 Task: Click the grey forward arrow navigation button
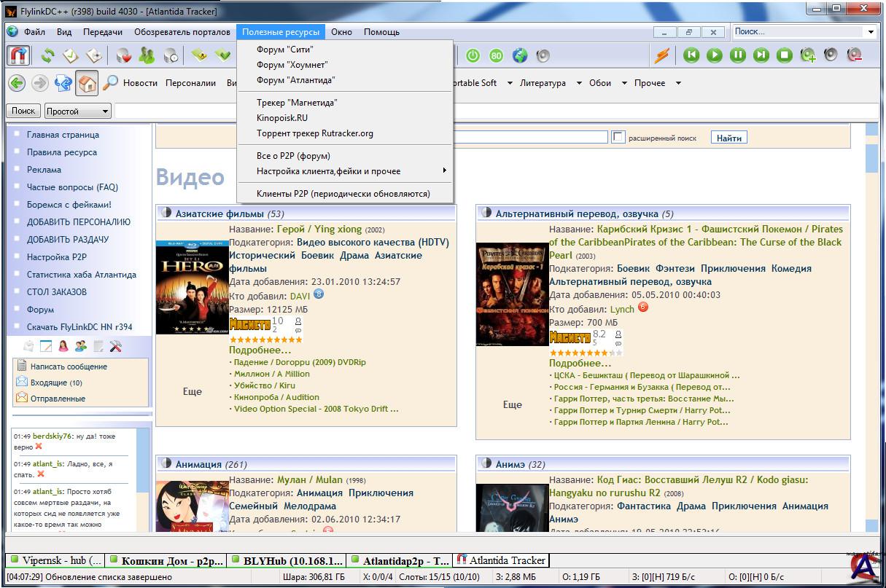click(x=40, y=83)
